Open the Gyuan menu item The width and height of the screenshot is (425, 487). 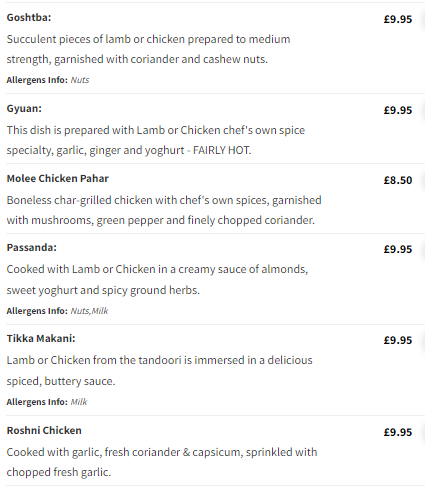[x=24, y=108]
